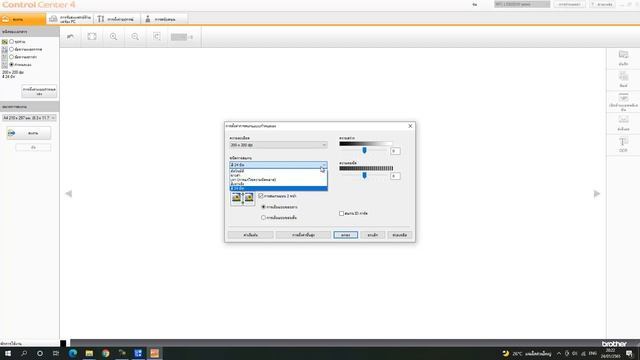Click the Clear button below Scan
The height and width of the screenshot is (360, 640).
[x=33, y=147]
